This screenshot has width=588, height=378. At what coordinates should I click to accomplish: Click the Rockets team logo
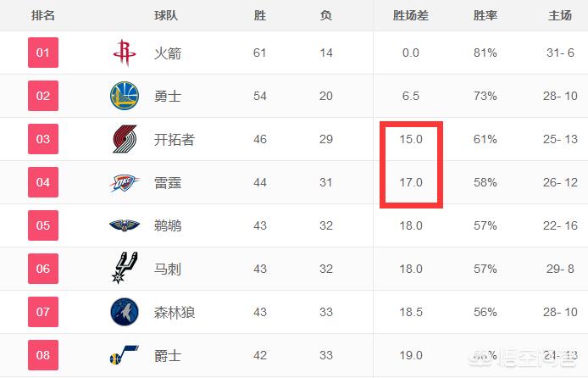[x=124, y=53]
